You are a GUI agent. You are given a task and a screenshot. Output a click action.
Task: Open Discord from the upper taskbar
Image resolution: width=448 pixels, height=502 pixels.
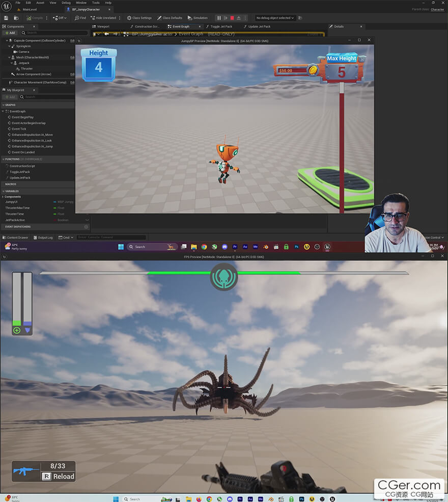[225, 247]
